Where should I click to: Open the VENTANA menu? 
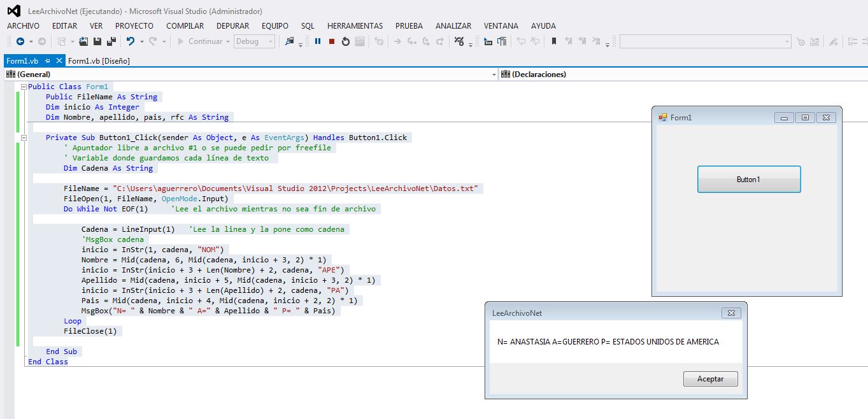[x=501, y=26]
